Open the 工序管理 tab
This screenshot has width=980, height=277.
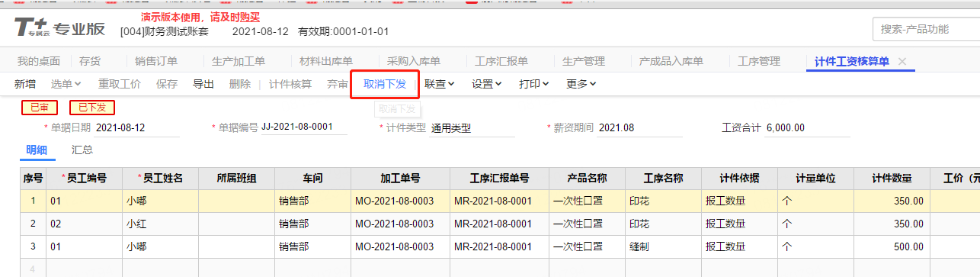coord(759,61)
